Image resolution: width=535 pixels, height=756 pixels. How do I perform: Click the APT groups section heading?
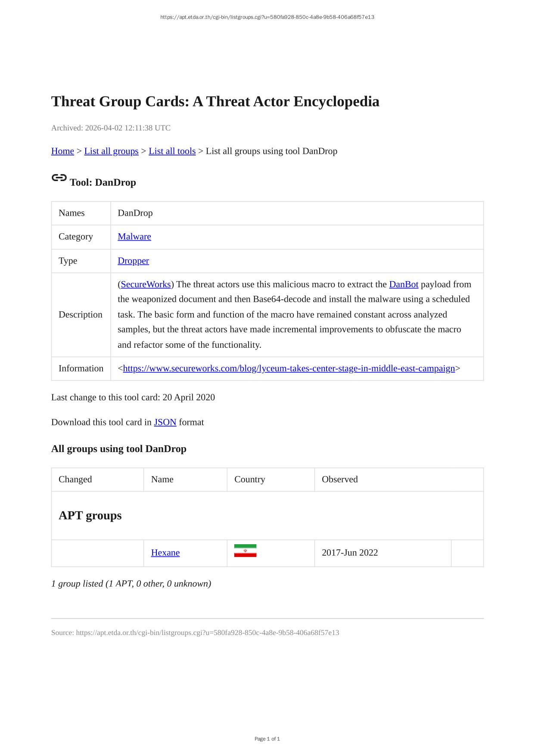90,515
